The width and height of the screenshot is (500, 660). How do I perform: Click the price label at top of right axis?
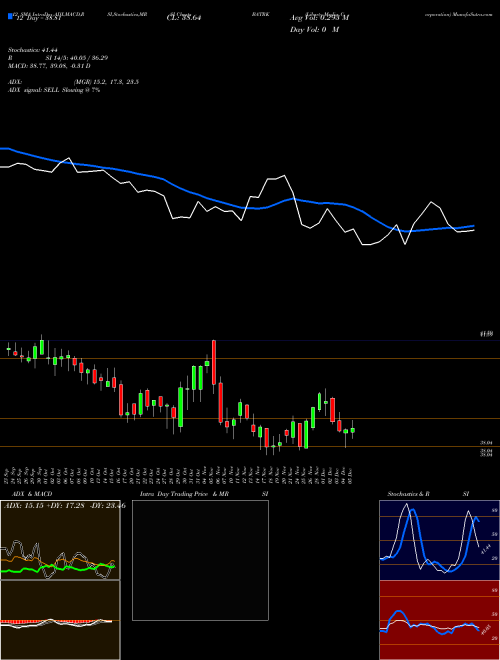[x=486, y=334]
